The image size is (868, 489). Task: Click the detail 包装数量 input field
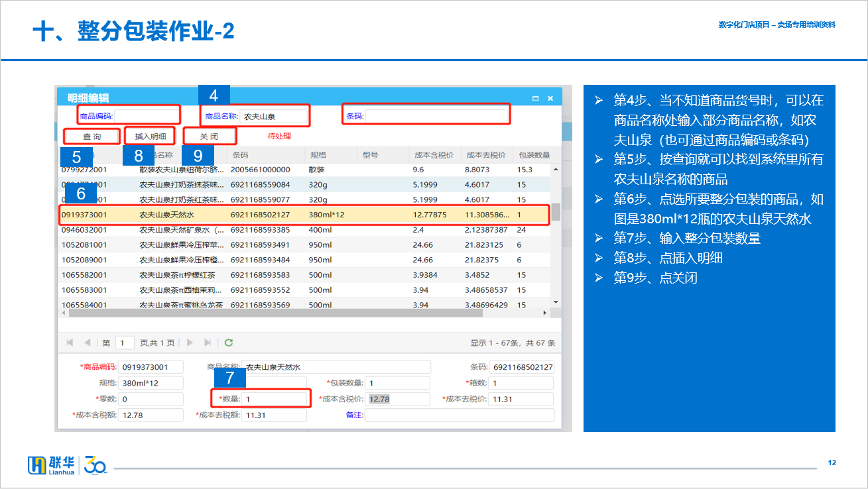coord(398,383)
